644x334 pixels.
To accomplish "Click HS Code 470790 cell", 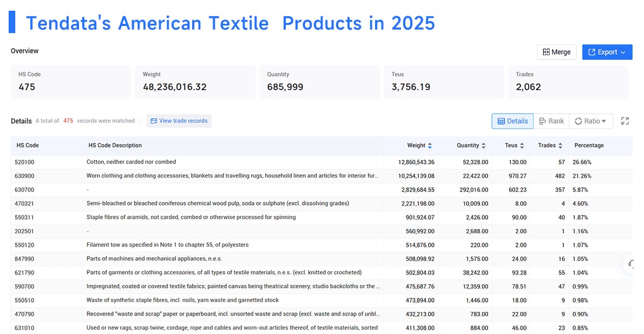I will click(x=25, y=315).
